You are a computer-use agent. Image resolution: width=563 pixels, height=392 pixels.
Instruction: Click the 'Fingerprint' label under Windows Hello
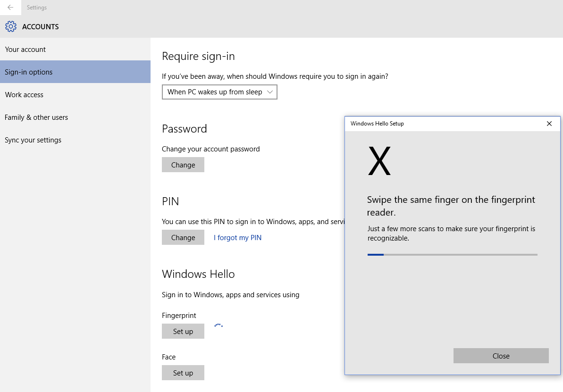pyautogui.click(x=179, y=315)
